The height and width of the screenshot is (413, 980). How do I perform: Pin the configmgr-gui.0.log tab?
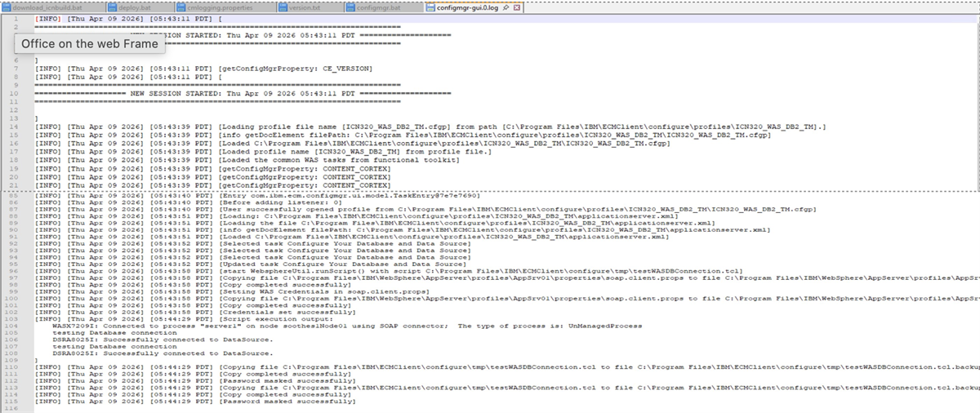(x=506, y=7)
